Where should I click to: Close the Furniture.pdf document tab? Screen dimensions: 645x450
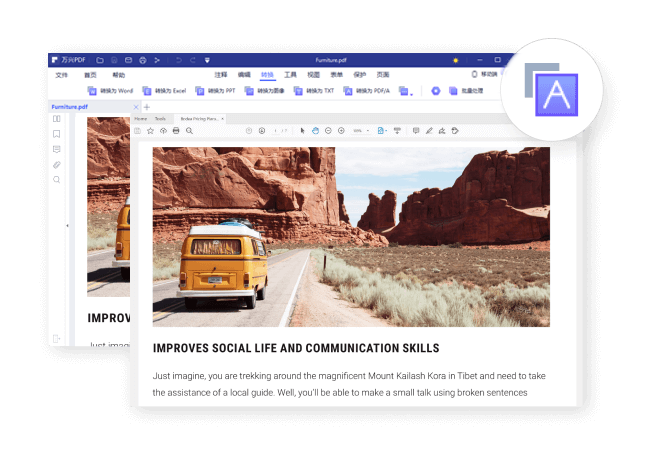[x=137, y=106]
